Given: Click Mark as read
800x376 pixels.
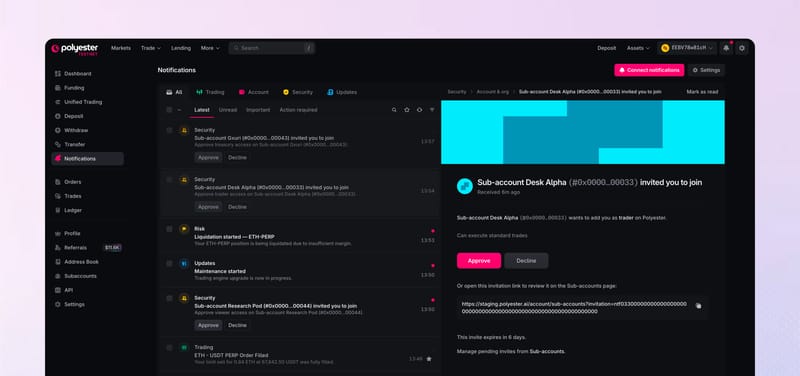Looking at the screenshot, I should 702,92.
